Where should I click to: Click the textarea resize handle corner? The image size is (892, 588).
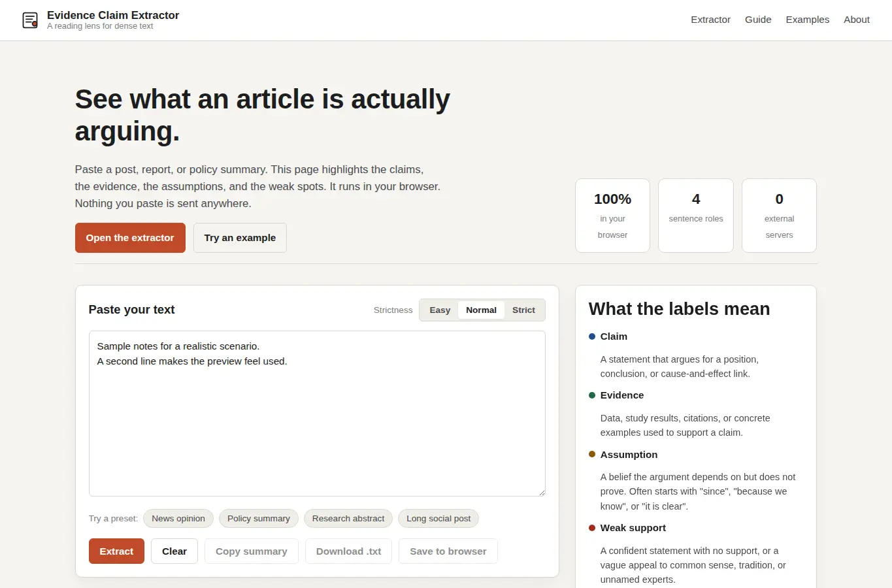(542, 493)
